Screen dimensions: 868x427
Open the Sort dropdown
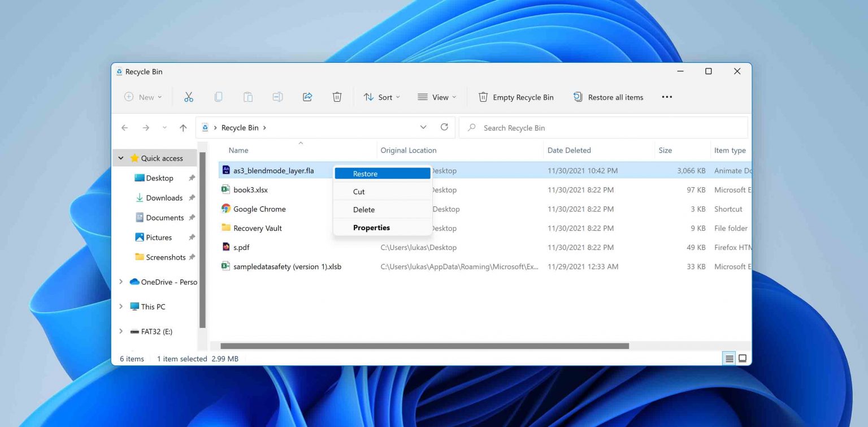point(382,97)
